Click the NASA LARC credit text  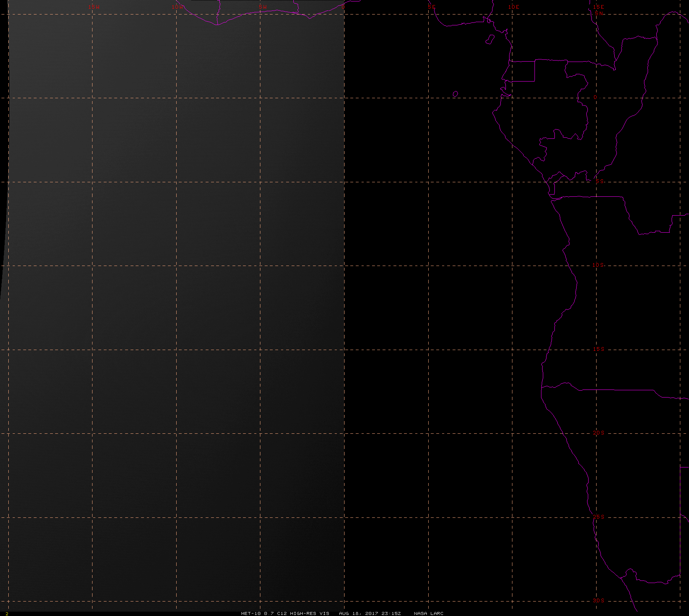[x=429, y=613]
